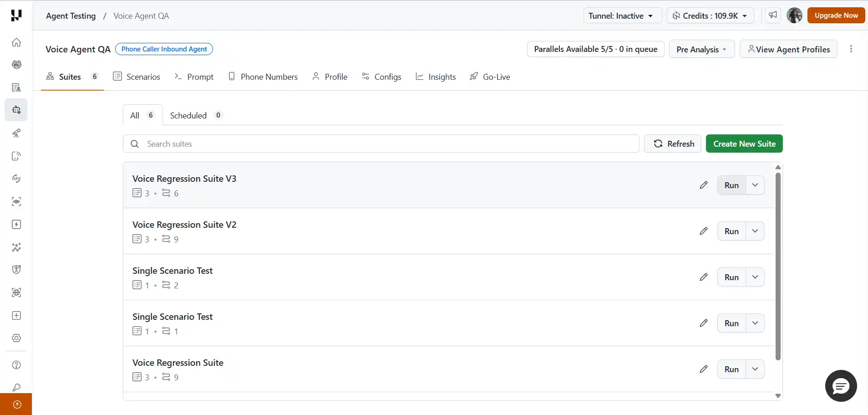The image size is (868, 415).
Task: Expand the Tunnel: Inactive dropdown
Action: (622, 15)
